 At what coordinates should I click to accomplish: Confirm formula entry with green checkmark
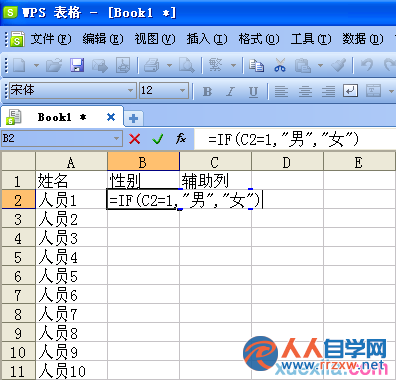point(157,138)
